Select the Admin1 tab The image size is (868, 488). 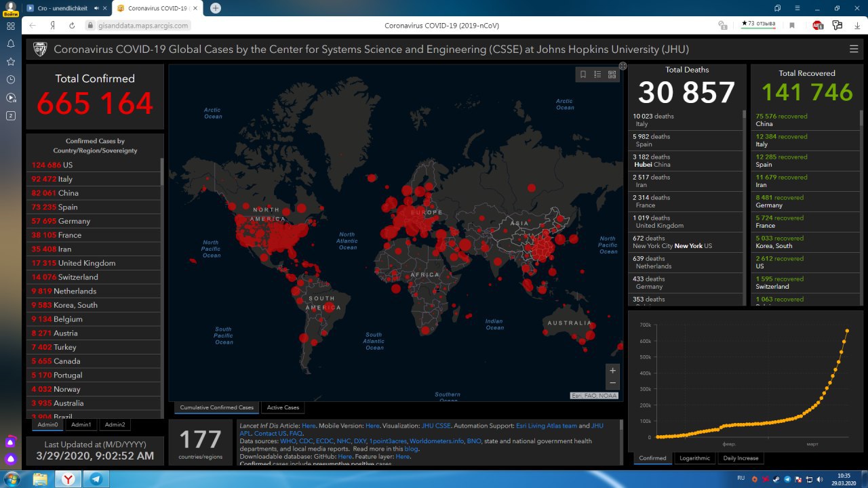[81, 424]
